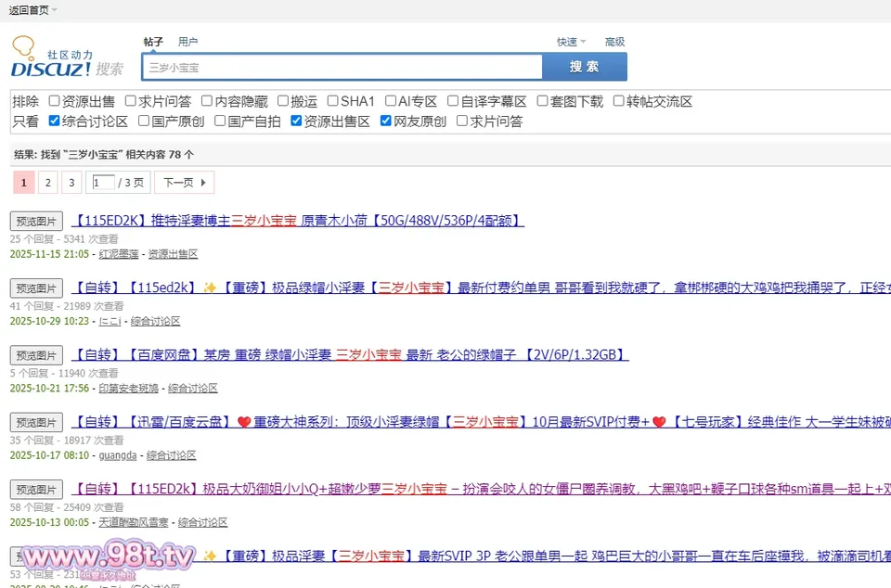This screenshot has width=891, height=588.
Task: Tick the 排除 资源出售 checkbox
Action: coord(55,101)
